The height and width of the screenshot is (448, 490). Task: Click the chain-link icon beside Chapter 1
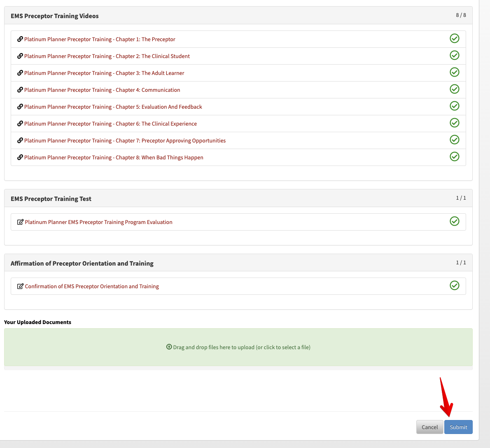pyautogui.click(x=20, y=39)
